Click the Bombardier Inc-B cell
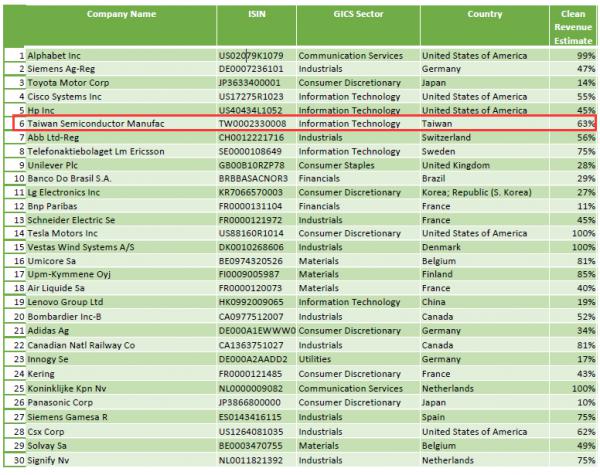The width and height of the screenshot is (600, 475). (121, 317)
